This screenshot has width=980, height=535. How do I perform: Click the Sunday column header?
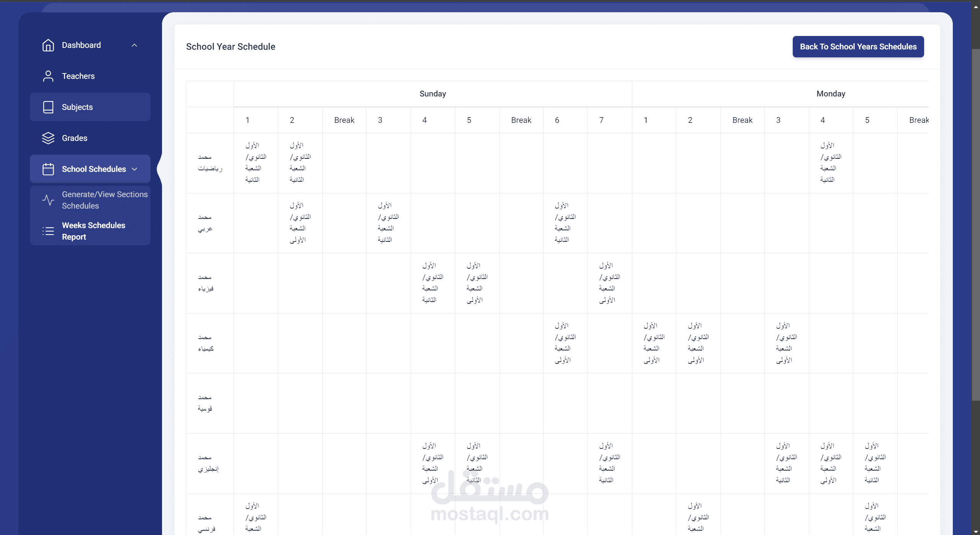point(433,94)
